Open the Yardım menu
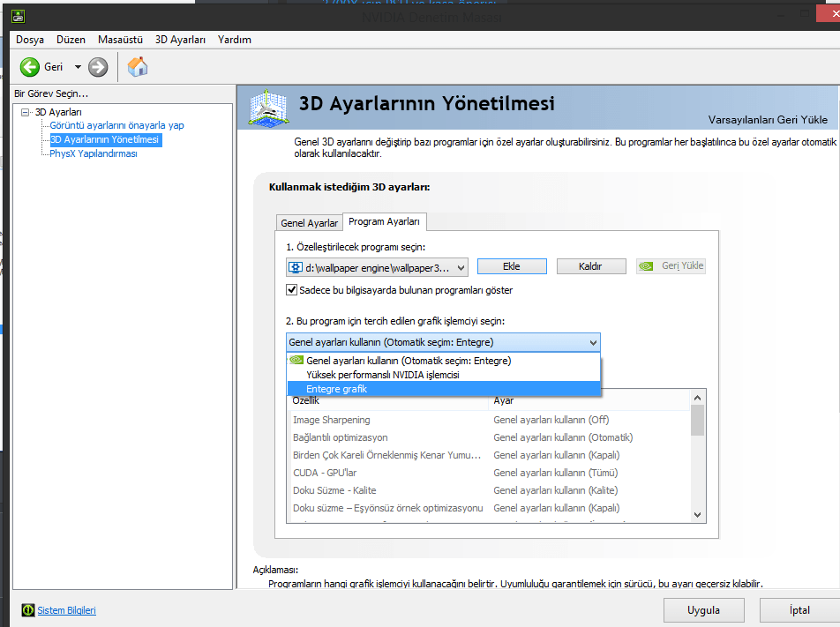The width and height of the screenshot is (840, 627). 234,40
